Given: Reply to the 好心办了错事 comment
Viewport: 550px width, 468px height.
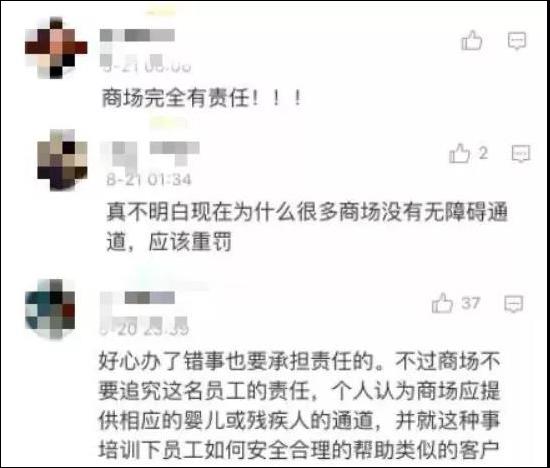Looking at the screenshot, I should click(514, 304).
